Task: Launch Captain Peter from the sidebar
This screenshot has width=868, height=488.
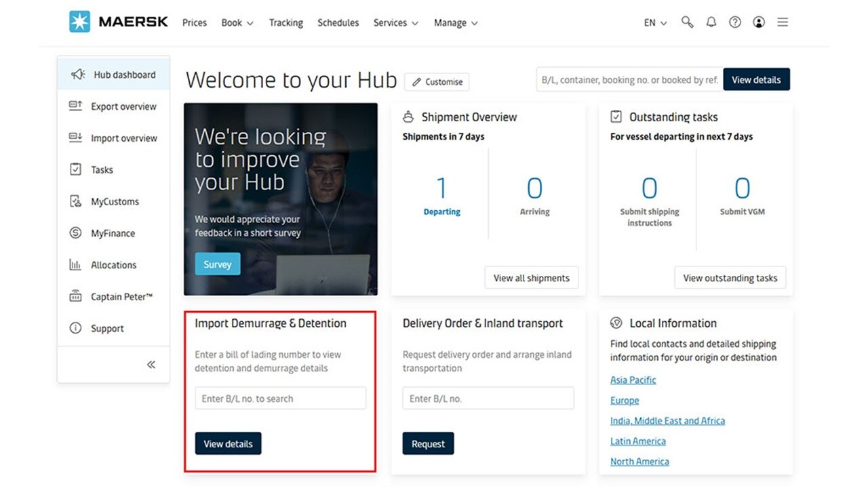Action: [x=77, y=296]
